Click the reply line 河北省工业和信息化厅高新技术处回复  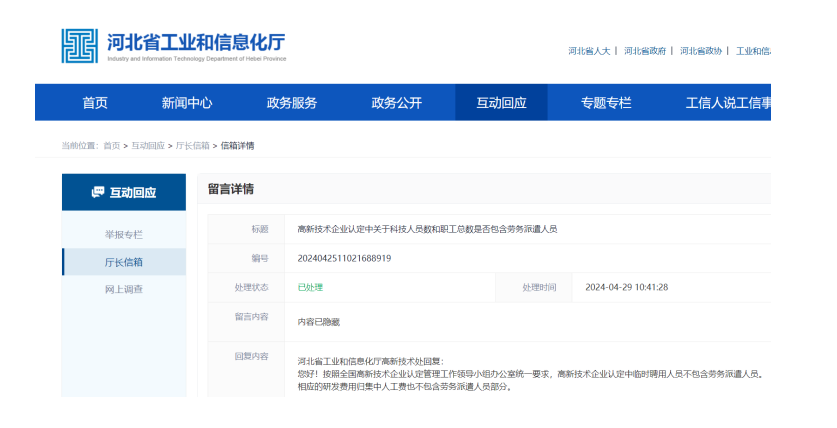(x=370, y=361)
